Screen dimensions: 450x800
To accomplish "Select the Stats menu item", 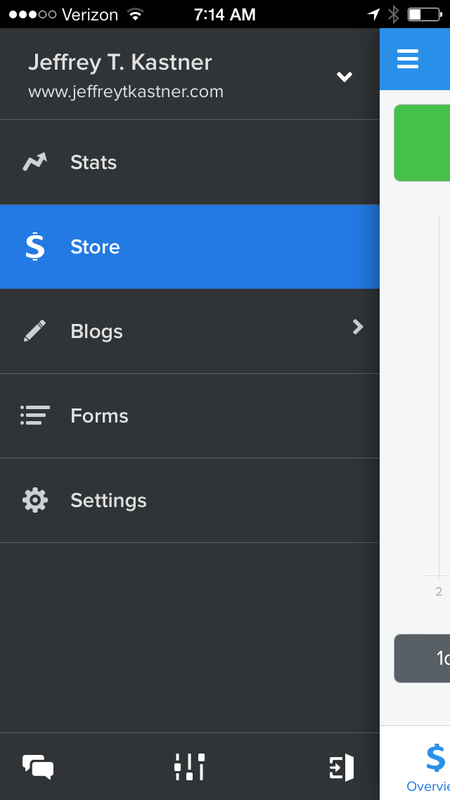I will click(x=190, y=162).
